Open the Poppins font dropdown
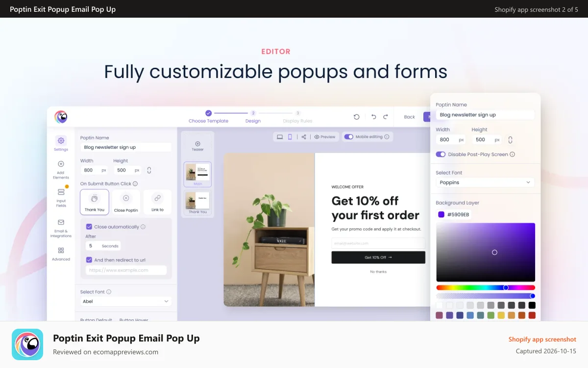The image size is (588, 368). coord(485,183)
